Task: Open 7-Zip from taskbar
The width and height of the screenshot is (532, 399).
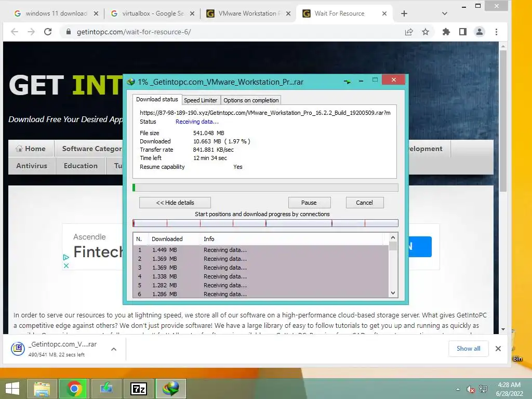Action: point(138,389)
